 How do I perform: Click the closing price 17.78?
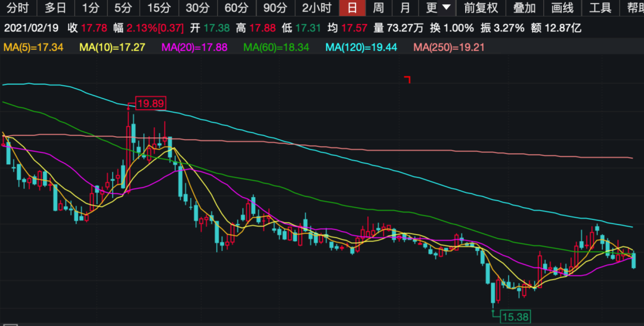click(x=94, y=28)
